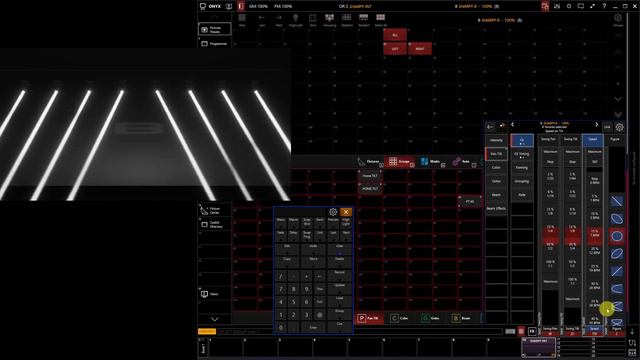The width and height of the screenshot is (640, 360).
Task: Open the Fixtures tab
Action: [x=369, y=162]
